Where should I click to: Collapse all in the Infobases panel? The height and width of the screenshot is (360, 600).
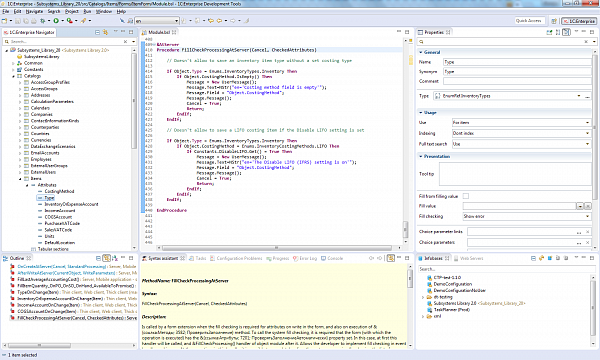tap(533, 258)
